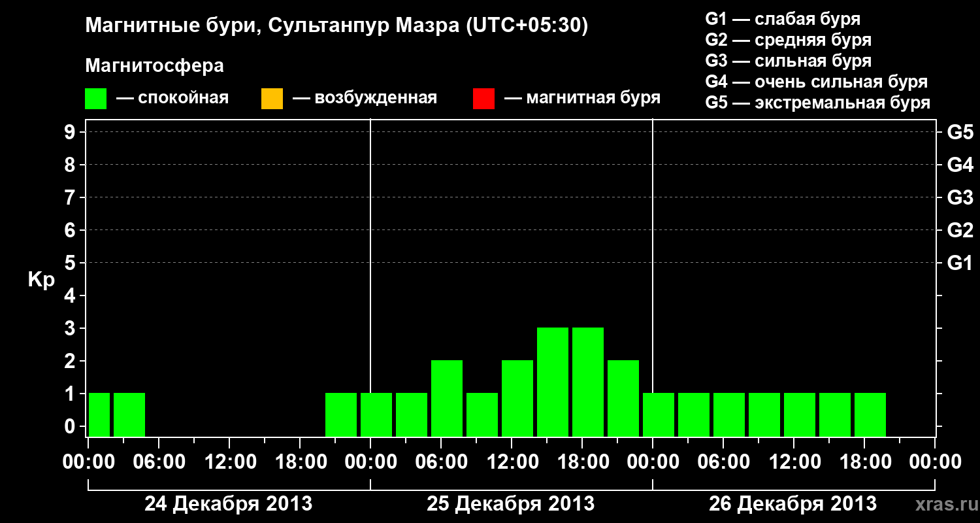Select the 'G1 — слабая буря' legend line
Image resolution: width=980 pixels, height=523 pixels.
(x=783, y=19)
